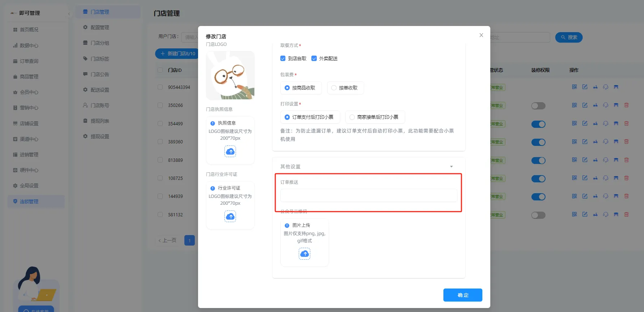The image size is (644, 312).
Task: Select 按单收取 packaging fee option
Action: pos(345,88)
